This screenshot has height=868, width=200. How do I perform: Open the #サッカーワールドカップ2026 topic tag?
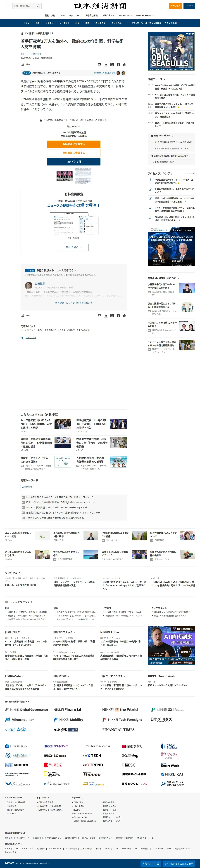pos(146,23)
